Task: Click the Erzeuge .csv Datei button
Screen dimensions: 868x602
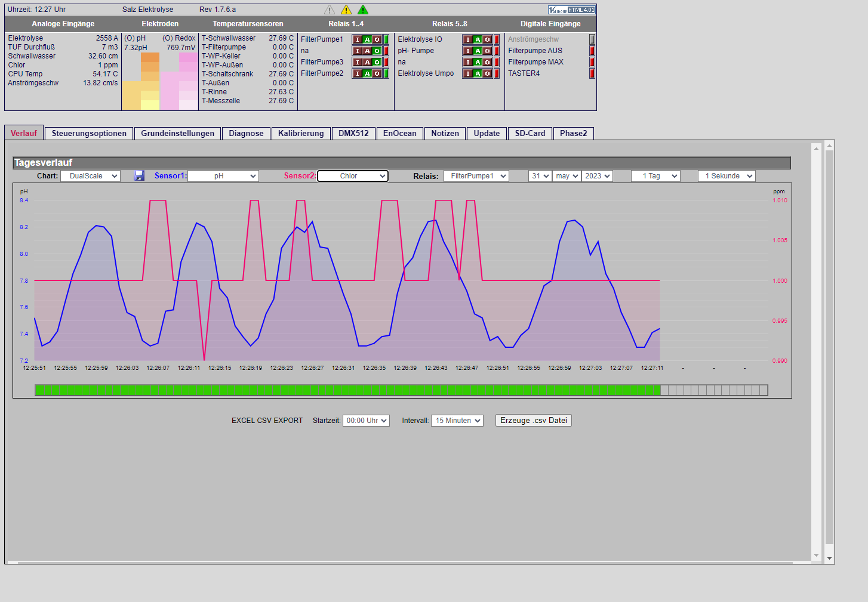Action: pos(534,421)
